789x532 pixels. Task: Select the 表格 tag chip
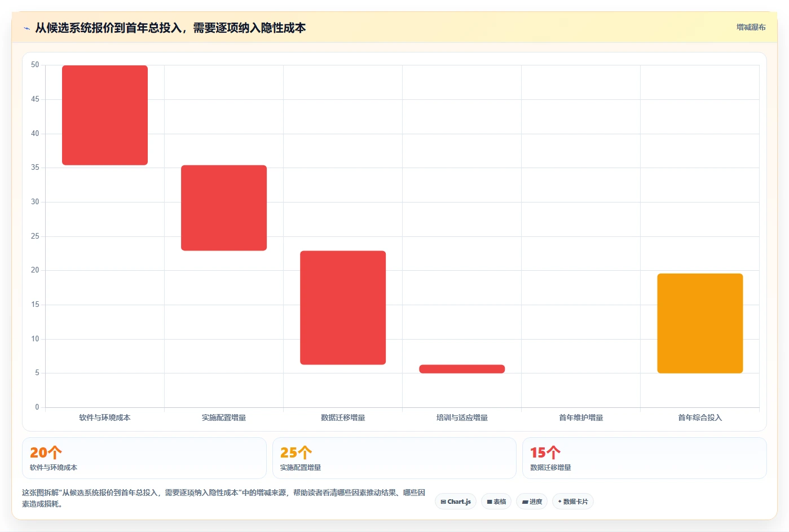tap(496, 502)
